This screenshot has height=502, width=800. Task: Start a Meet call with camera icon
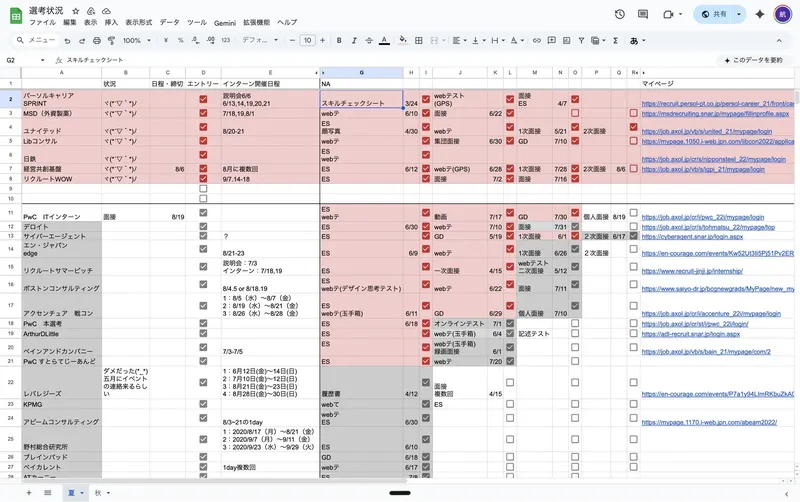(668, 14)
